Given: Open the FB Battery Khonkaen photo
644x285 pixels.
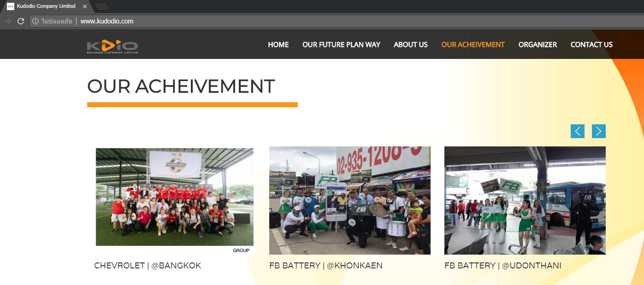Looking at the screenshot, I should 350,200.
